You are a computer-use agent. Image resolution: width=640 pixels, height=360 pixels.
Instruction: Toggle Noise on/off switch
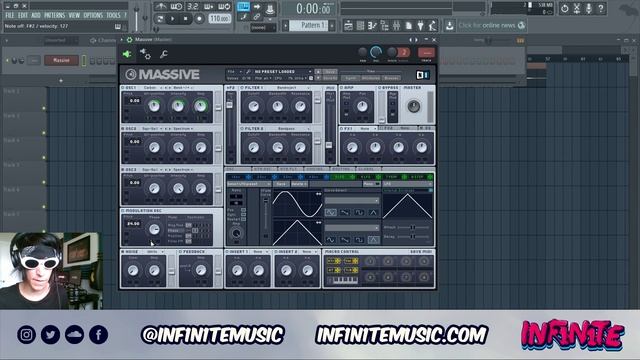(123, 252)
